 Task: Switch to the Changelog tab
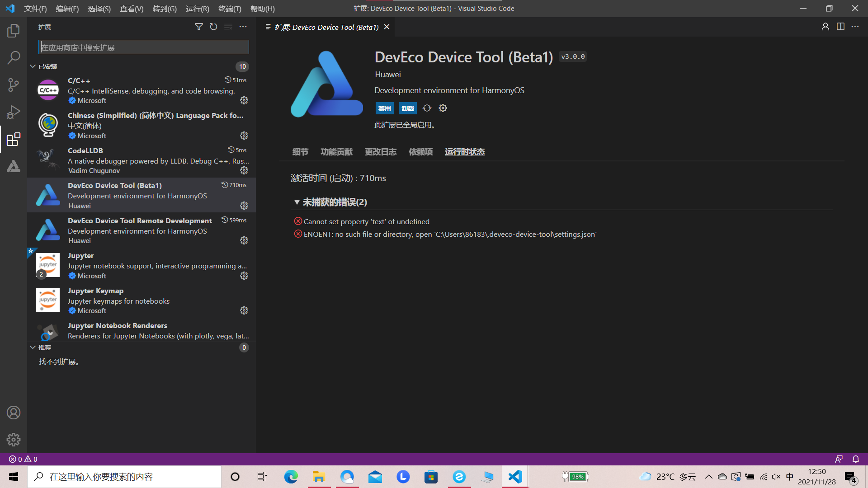(x=381, y=152)
